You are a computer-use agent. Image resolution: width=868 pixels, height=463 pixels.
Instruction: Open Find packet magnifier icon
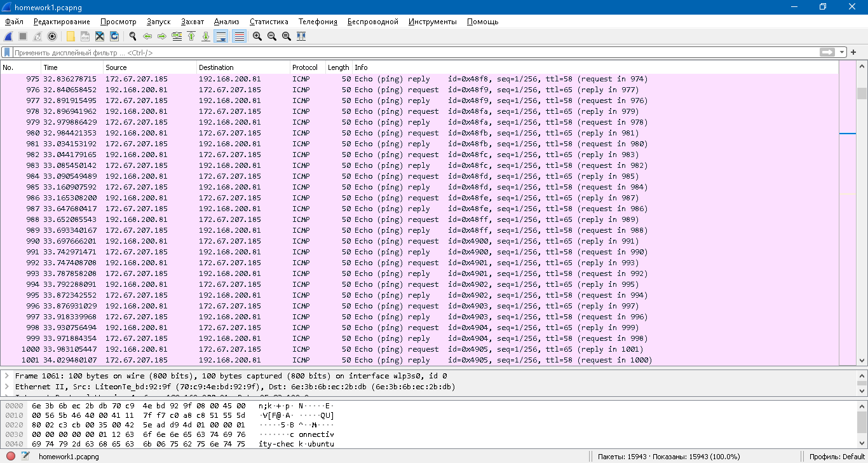click(133, 36)
